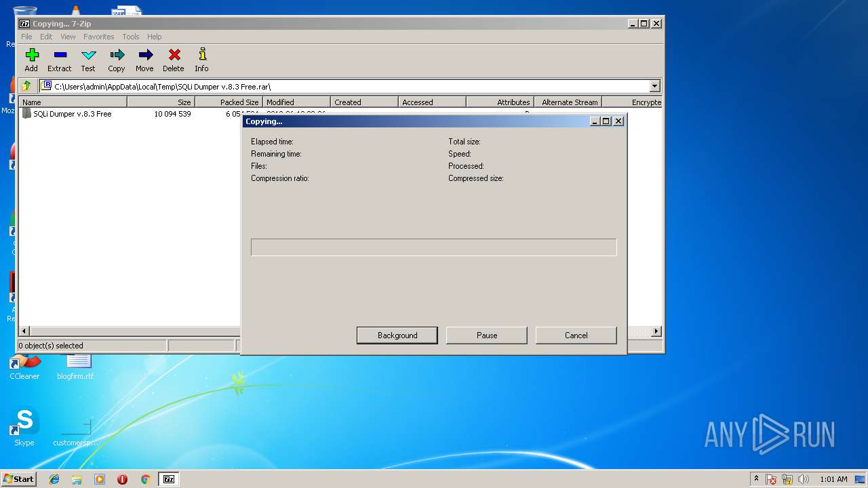Screen dimensions: 868x488
Task: Show hidden tray icons arrow
Action: [757, 479]
